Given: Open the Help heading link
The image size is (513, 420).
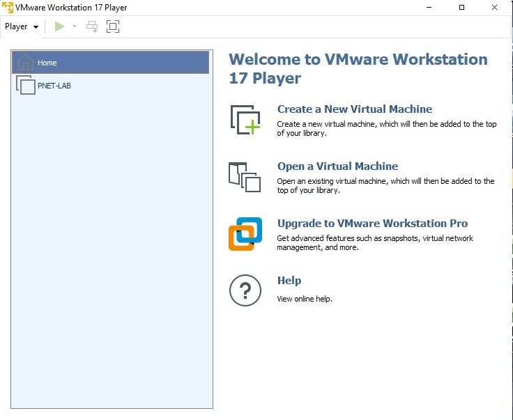Looking at the screenshot, I should pyautogui.click(x=289, y=281).
